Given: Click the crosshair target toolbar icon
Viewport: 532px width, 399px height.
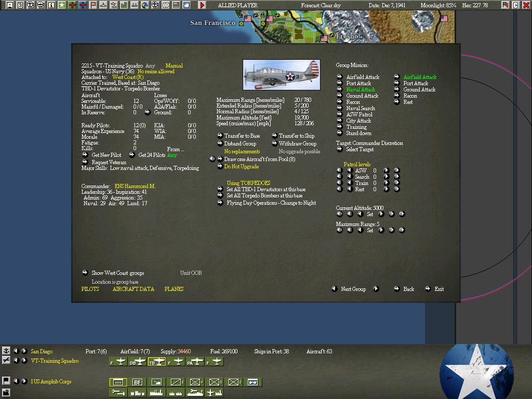Looking at the screenshot, I should pos(155,5).
